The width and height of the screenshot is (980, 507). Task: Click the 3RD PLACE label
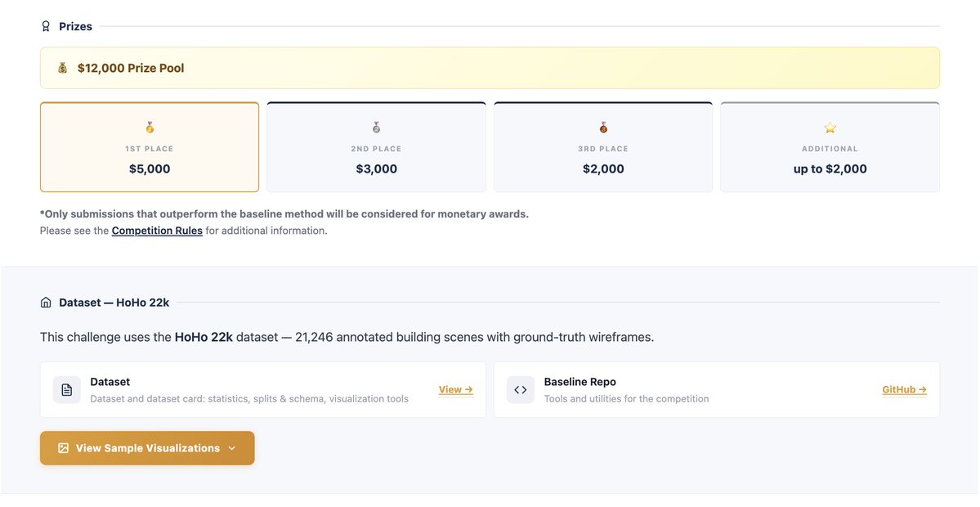pyautogui.click(x=603, y=149)
